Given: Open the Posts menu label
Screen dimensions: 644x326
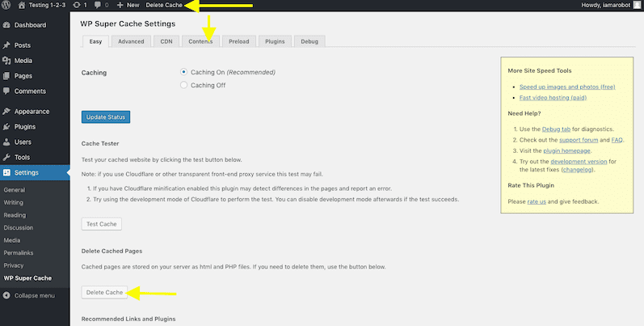Looking at the screenshot, I should click(22, 45).
